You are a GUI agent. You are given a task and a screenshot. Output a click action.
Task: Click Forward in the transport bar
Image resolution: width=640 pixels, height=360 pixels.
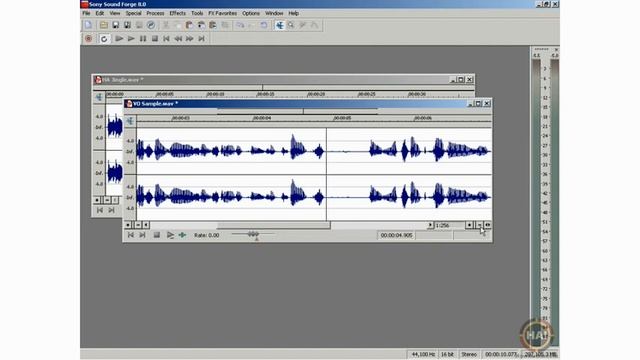coord(190,39)
